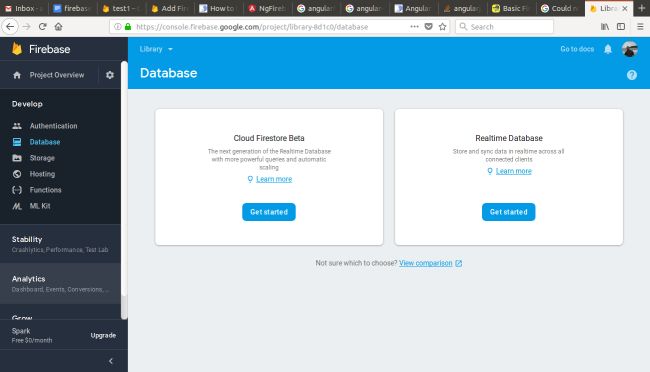This screenshot has height=372, width=650.
Task: Open page actions three-dot menu
Action: tap(414, 27)
